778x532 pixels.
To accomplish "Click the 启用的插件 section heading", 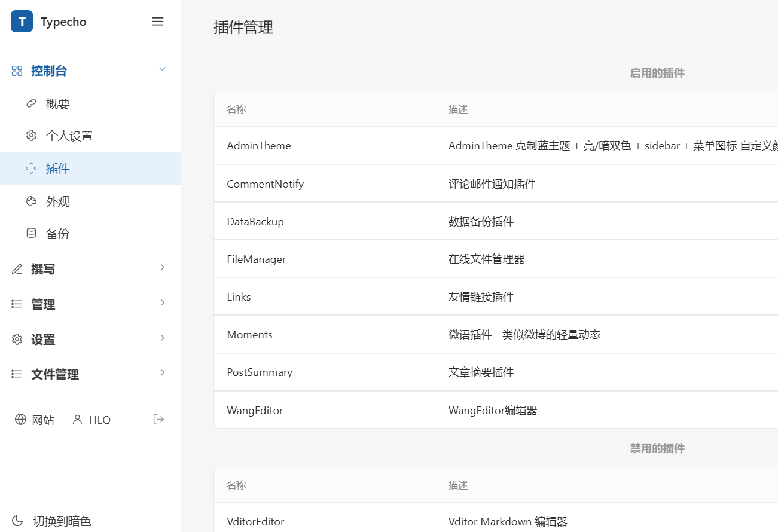I will [657, 73].
